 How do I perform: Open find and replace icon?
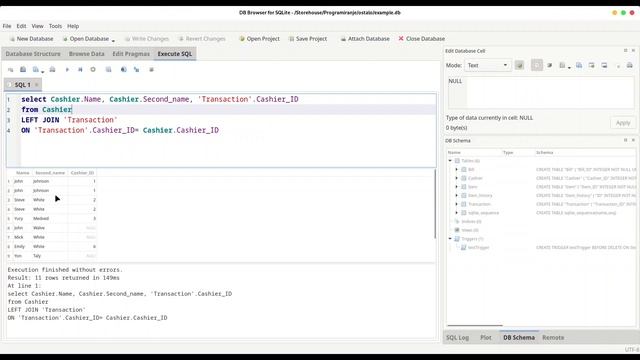(x=137, y=70)
